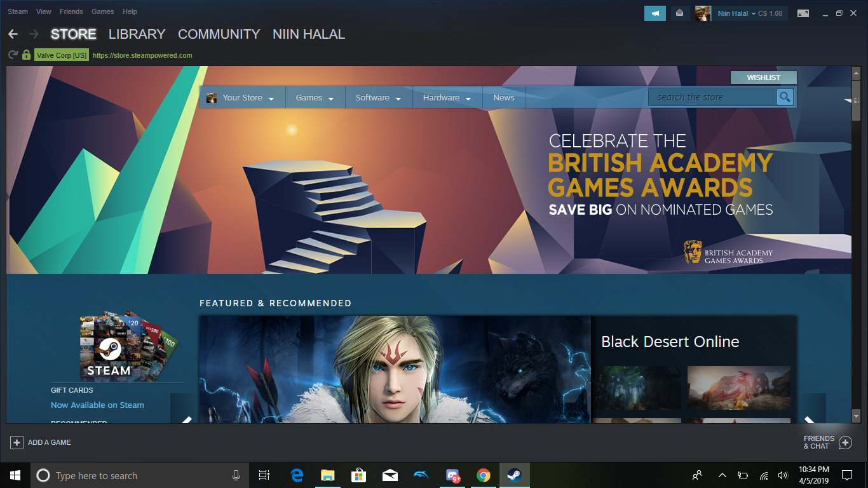The height and width of the screenshot is (488, 868).
Task: Click the scrollbar up arrow
Action: (x=856, y=73)
